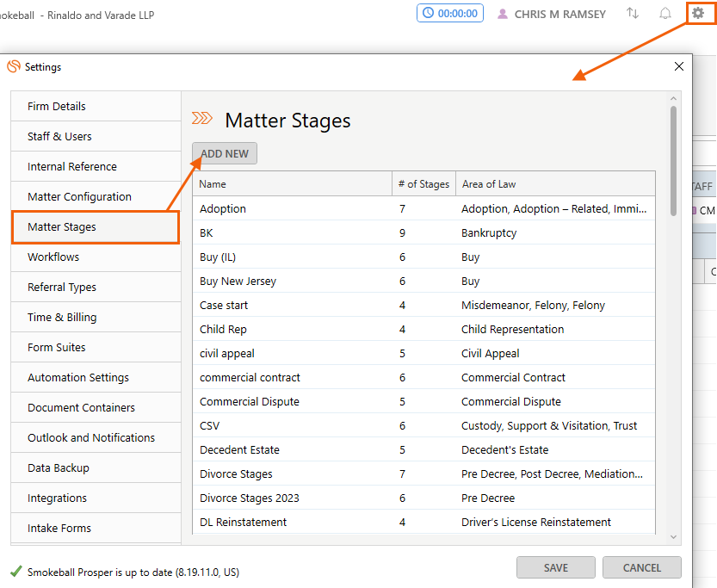Select the Child Rep row

(423, 330)
